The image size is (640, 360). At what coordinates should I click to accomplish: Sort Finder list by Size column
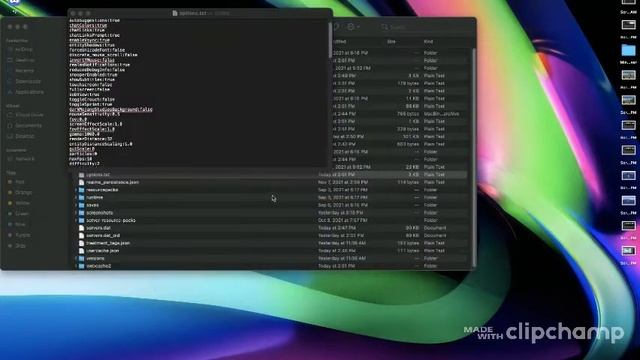point(391,42)
